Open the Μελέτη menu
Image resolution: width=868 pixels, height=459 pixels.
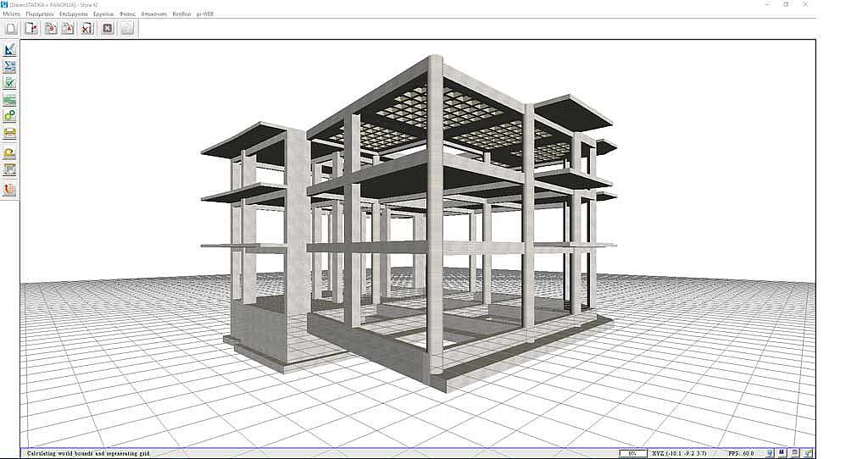(12, 14)
